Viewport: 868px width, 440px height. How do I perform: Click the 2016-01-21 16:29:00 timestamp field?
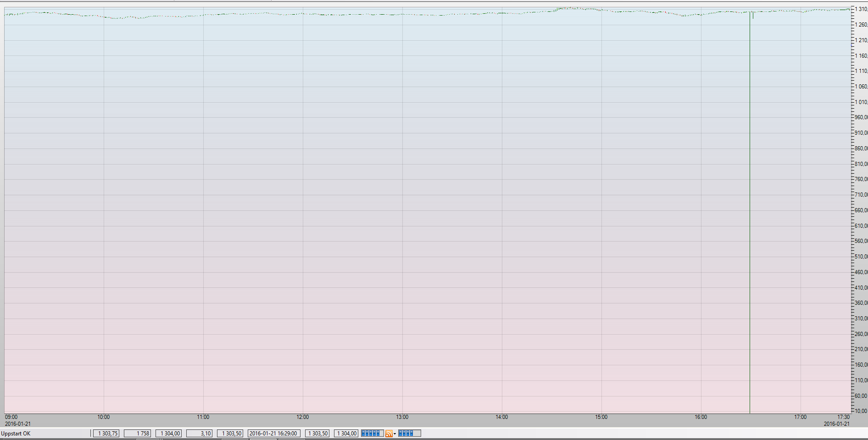coord(274,434)
